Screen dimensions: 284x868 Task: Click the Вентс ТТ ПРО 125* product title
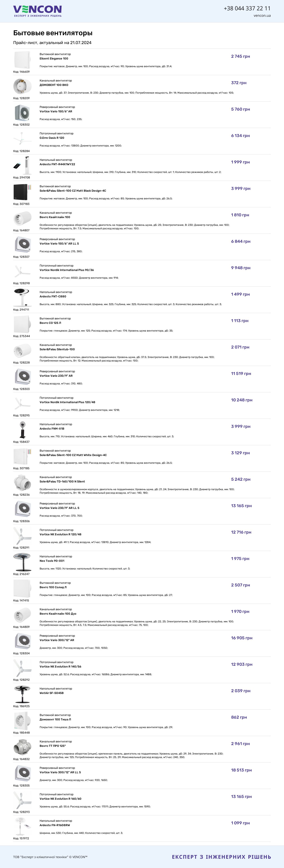53,746
